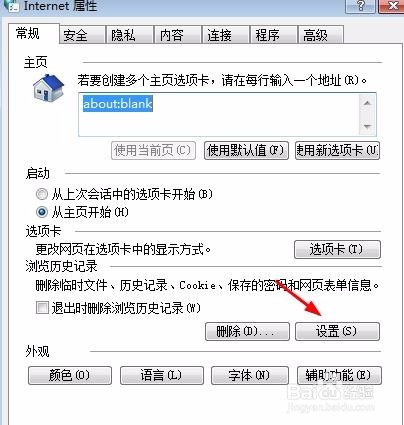Click the 使用新选项卡 button
The width and height of the screenshot is (404, 425).
pos(337,151)
